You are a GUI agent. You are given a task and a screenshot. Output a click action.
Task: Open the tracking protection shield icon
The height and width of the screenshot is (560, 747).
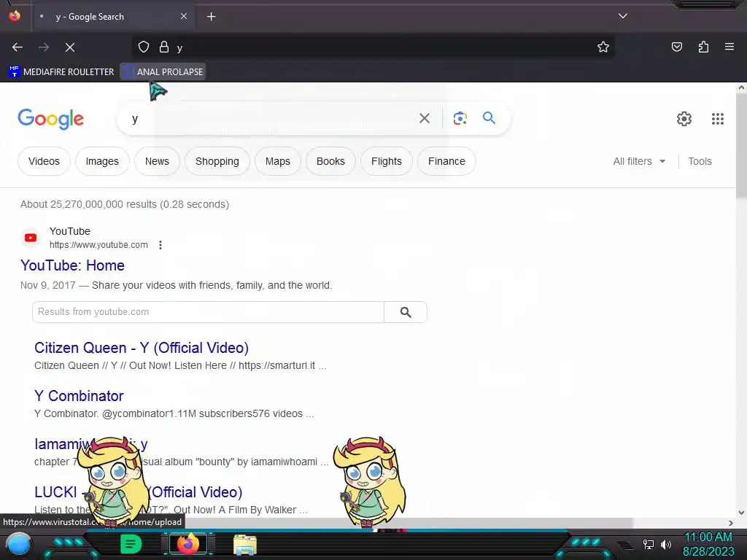click(x=144, y=47)
